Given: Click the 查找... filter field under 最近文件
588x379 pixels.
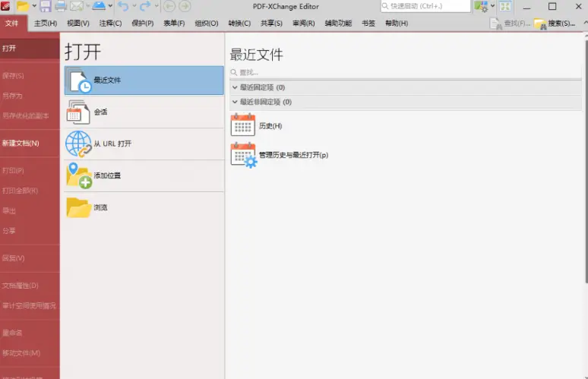Looking at the screenshot, I should point(406,72).
